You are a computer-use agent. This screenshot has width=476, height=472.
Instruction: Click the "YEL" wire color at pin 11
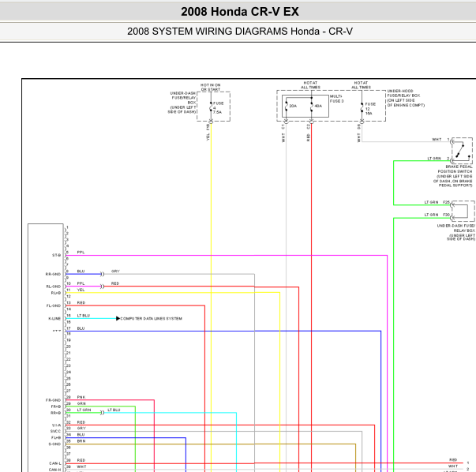pos(81,290)
